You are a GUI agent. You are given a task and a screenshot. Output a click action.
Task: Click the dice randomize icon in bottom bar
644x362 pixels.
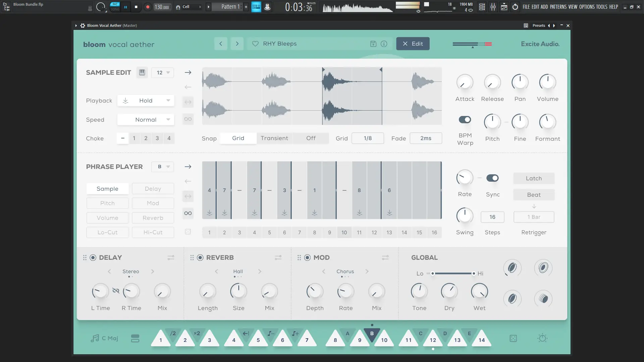(x=513, y=339)
